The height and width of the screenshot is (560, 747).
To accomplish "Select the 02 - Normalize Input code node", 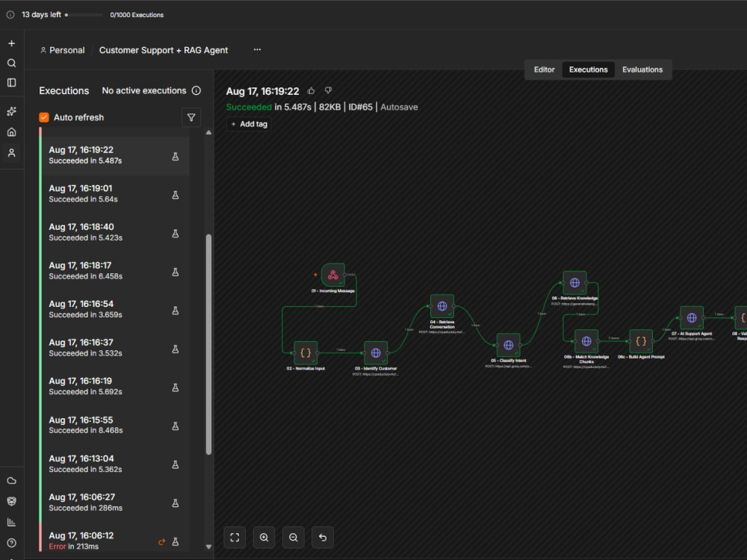I will point(306,353).
